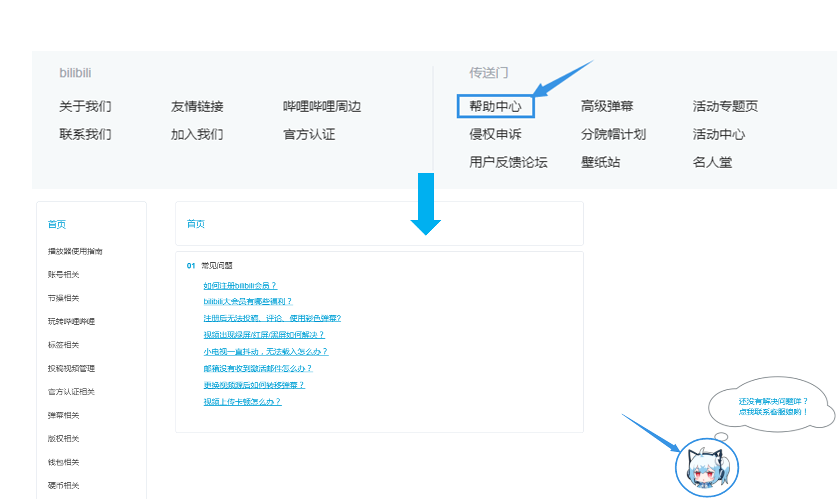
Task: Select 弹幕相关 in sidebar
Action: click(x=64, y=415)
